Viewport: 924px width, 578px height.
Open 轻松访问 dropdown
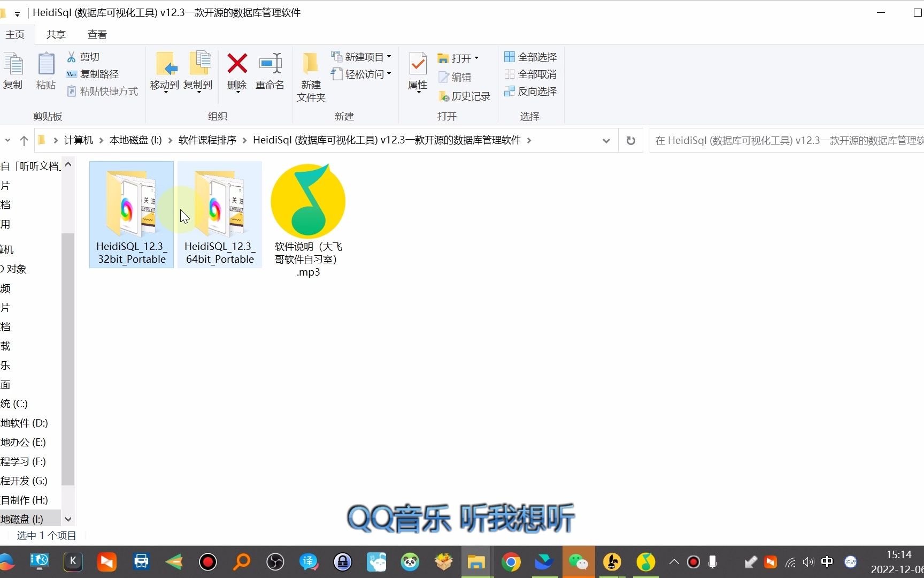coord(361,74)
